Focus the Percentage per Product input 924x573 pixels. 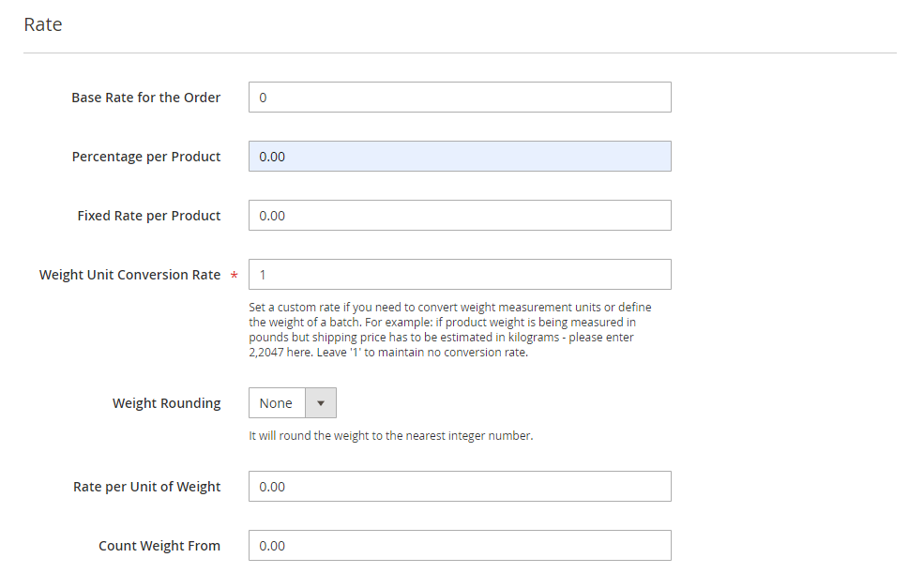460,156
